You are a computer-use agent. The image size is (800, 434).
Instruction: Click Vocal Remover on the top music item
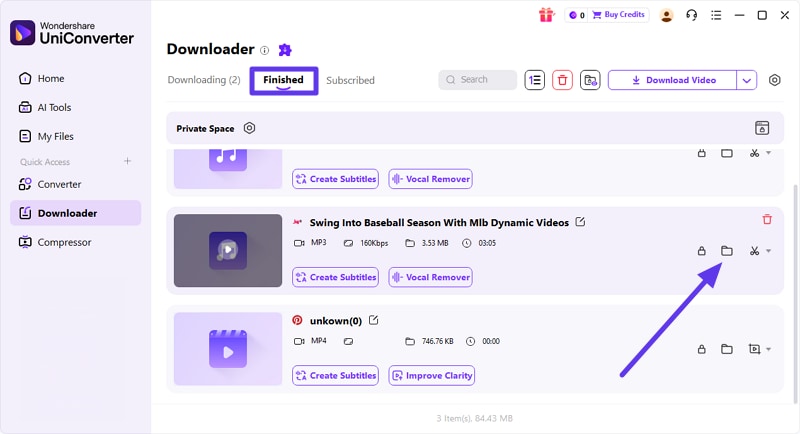click(431, 179)
